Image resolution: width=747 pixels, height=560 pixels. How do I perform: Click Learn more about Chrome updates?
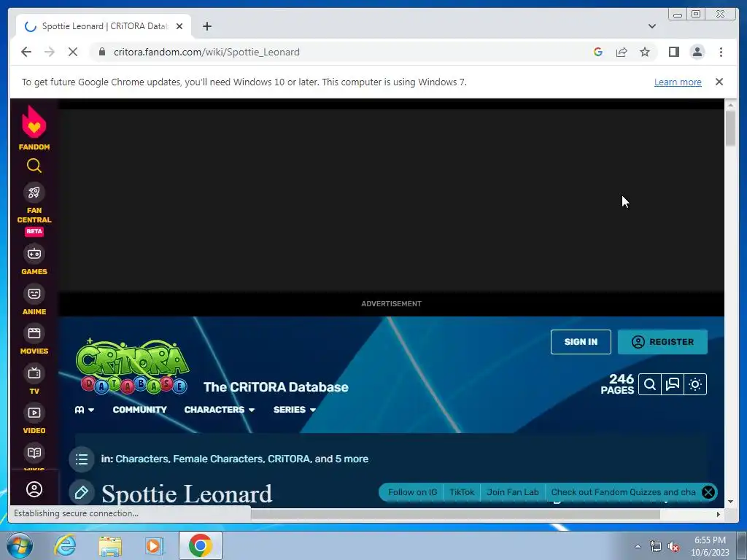pyautogui.click(x=678, y=82)
